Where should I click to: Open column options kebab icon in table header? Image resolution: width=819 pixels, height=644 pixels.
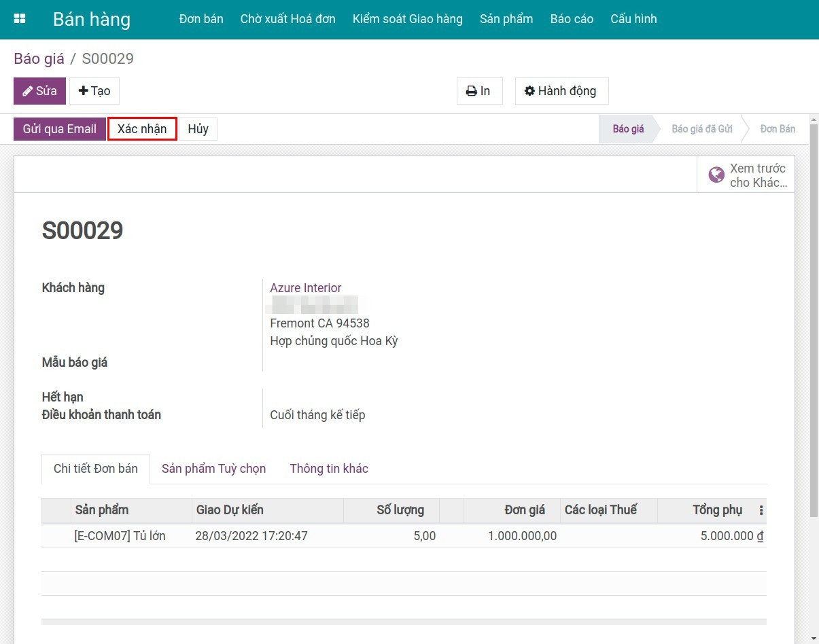tap(761, 510)
